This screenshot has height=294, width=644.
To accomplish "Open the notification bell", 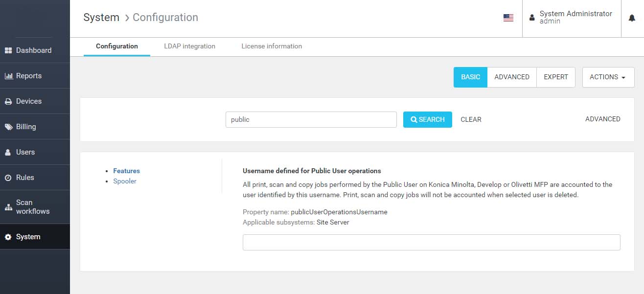I will (x=632, y=18).
